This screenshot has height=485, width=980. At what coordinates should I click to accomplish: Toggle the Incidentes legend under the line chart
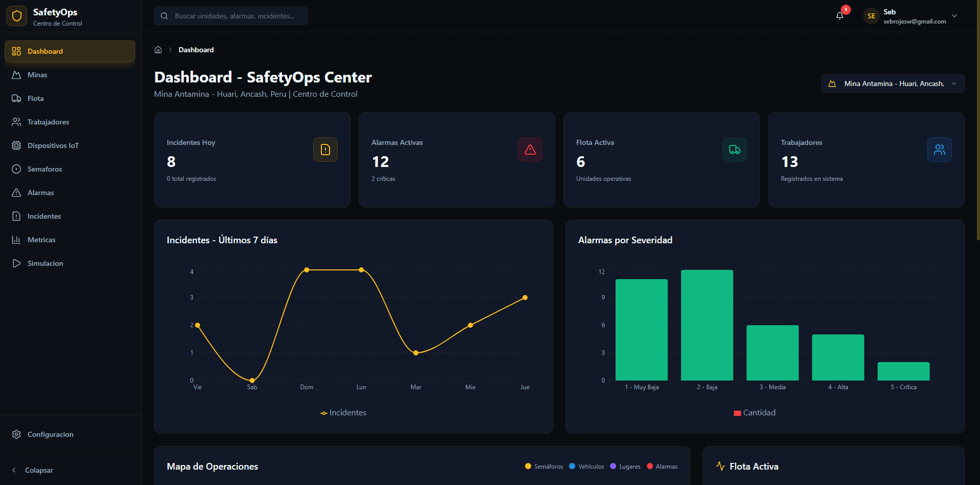[x=343, y=412]
